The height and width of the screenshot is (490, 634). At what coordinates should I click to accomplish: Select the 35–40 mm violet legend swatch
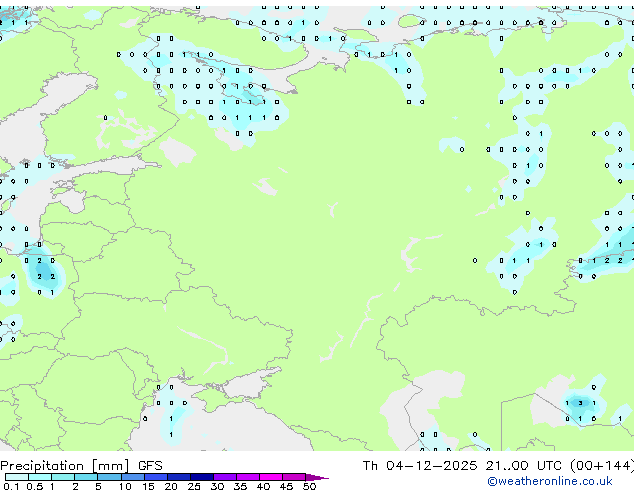tap(248, 477)
